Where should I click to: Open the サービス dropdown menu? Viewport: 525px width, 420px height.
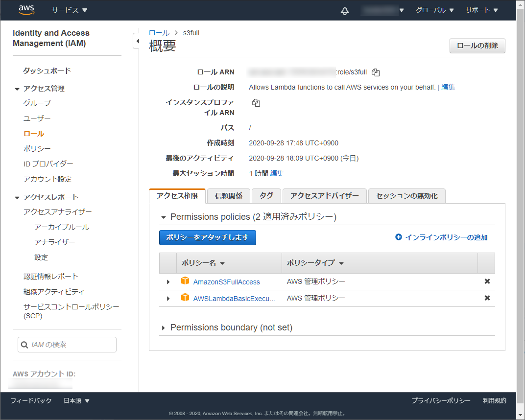pos(70,10)
